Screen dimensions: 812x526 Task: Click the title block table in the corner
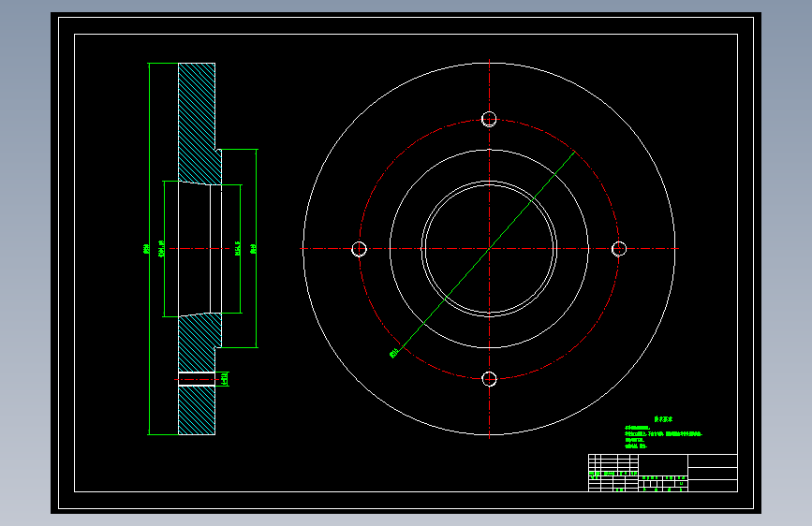point(662,473)
